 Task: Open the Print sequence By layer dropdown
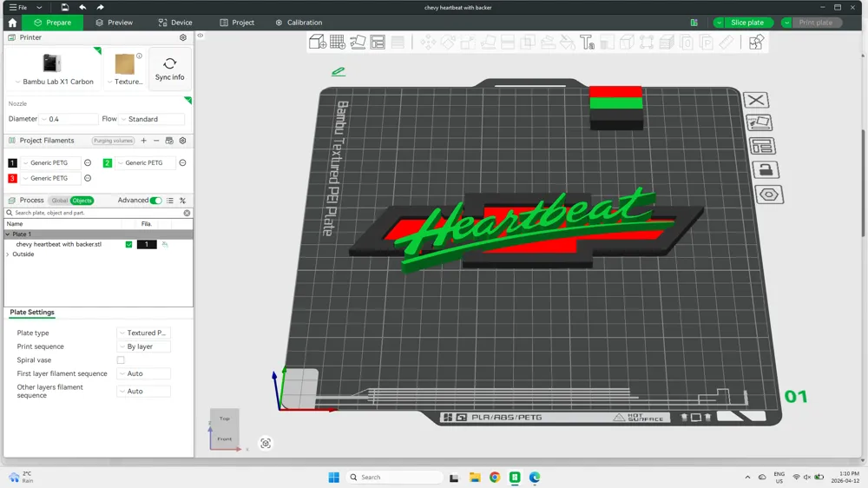(143, 346)
